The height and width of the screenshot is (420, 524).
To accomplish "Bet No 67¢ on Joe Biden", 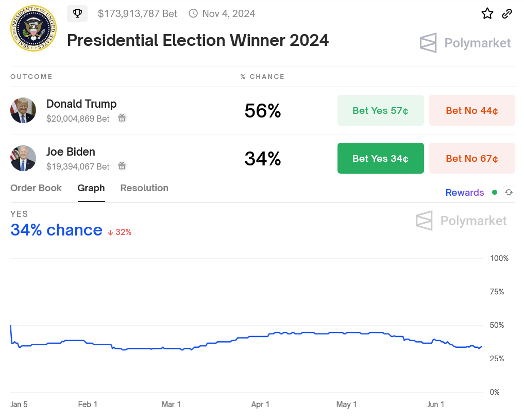I will pos(472,158).
